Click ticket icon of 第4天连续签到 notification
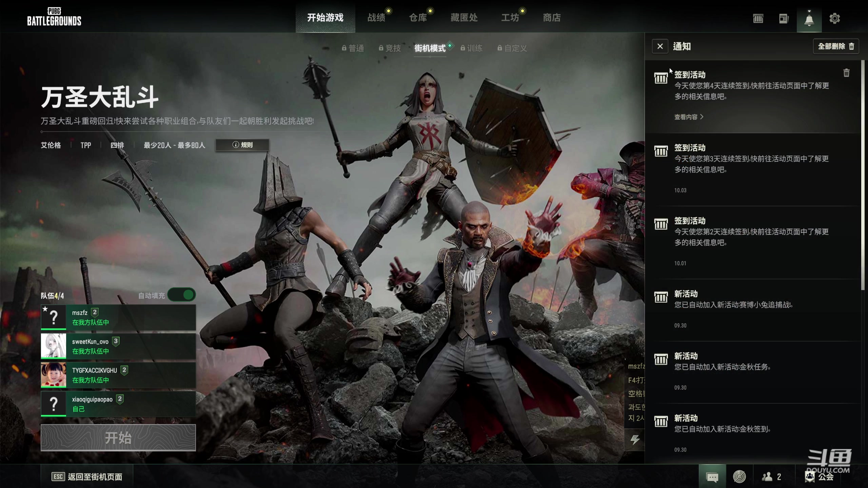The image size is (868, 488). pos(661,78)
